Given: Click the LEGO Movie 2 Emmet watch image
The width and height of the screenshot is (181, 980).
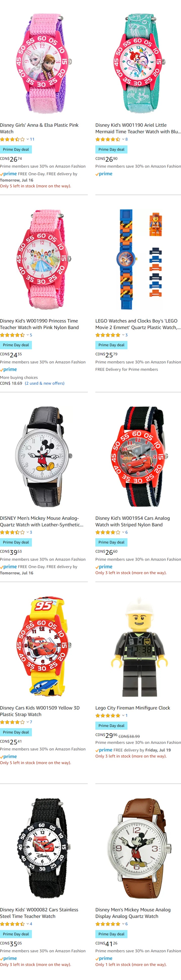Looking at the screenshot, I should (x=138, y=259).
